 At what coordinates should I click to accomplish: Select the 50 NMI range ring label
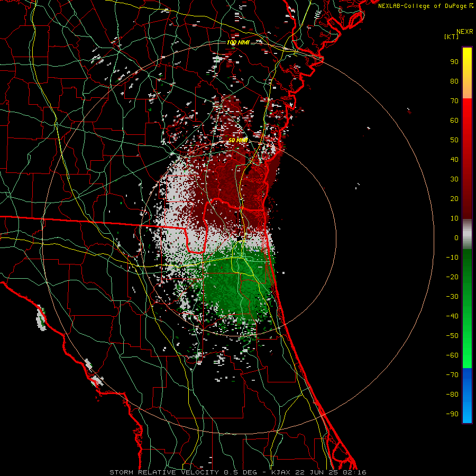[x=238, y=140]
